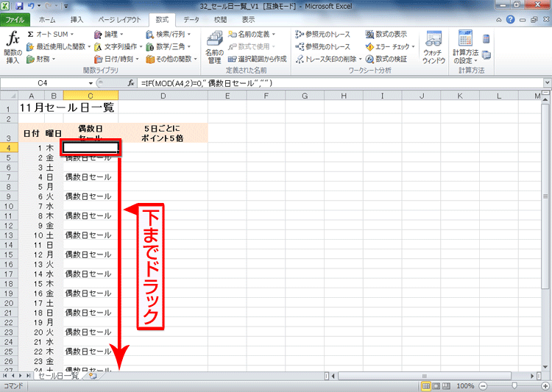Open the Financial (財務) functions list
Viewport: 552px width, 392px height.
[x=41, y=59]
